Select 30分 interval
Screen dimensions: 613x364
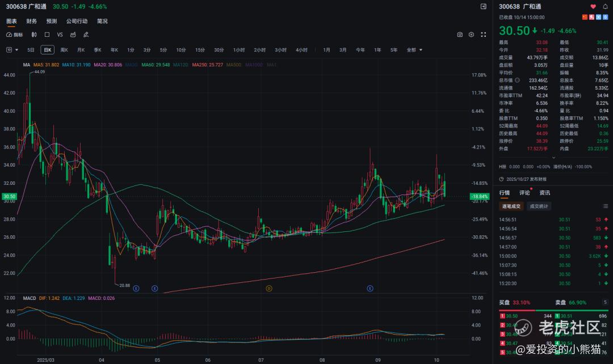click(x=219, y=50)
